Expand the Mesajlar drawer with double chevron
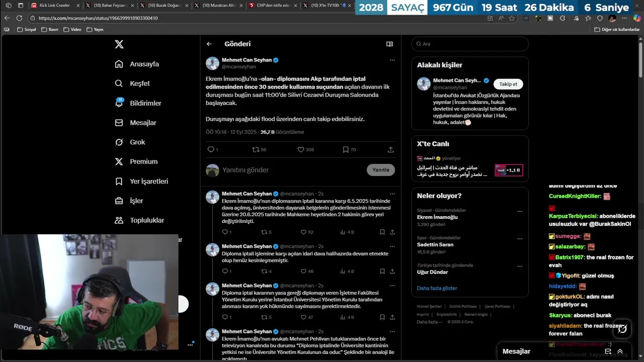644x362 pixels. click(620, 351)
